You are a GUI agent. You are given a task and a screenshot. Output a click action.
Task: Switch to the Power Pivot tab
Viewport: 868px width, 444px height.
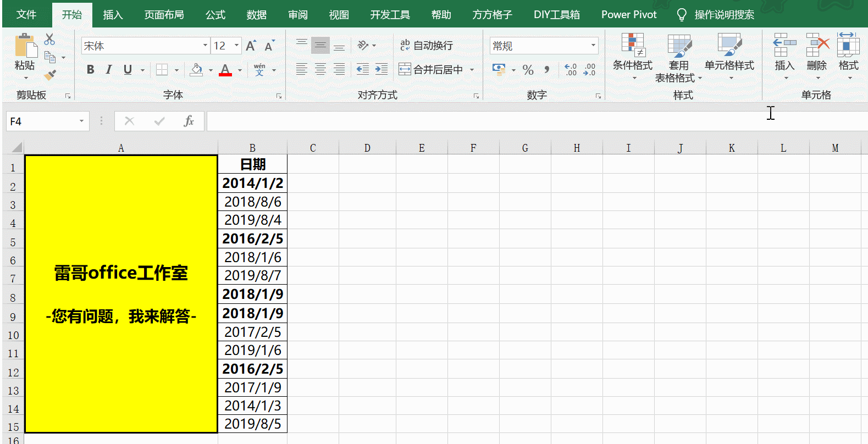(629, 15)
